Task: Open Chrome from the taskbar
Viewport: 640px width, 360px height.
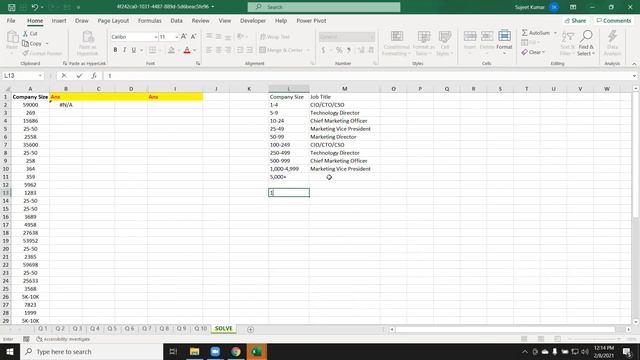Action: 236,351
